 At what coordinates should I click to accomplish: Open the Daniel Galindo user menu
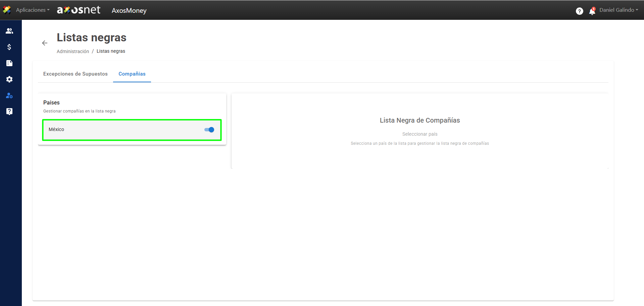pyautogui.click(x=618, y=10)
